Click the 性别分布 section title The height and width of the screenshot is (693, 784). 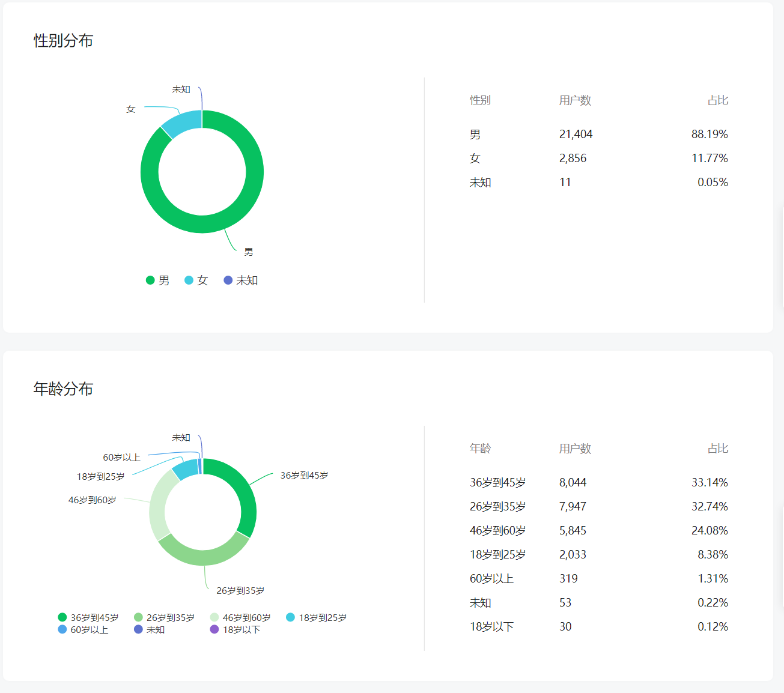(x=63, y=41)
